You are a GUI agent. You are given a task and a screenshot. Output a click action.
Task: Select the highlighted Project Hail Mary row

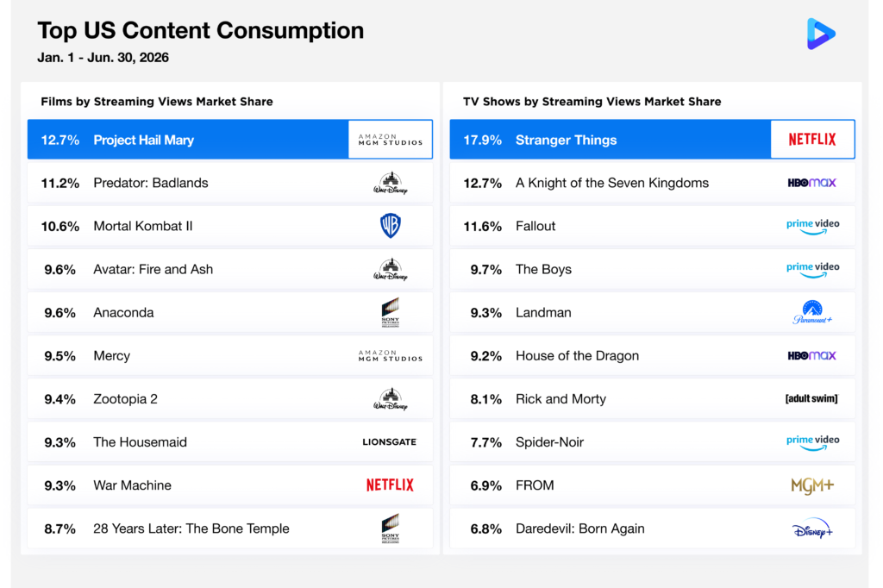pos(229,139)
